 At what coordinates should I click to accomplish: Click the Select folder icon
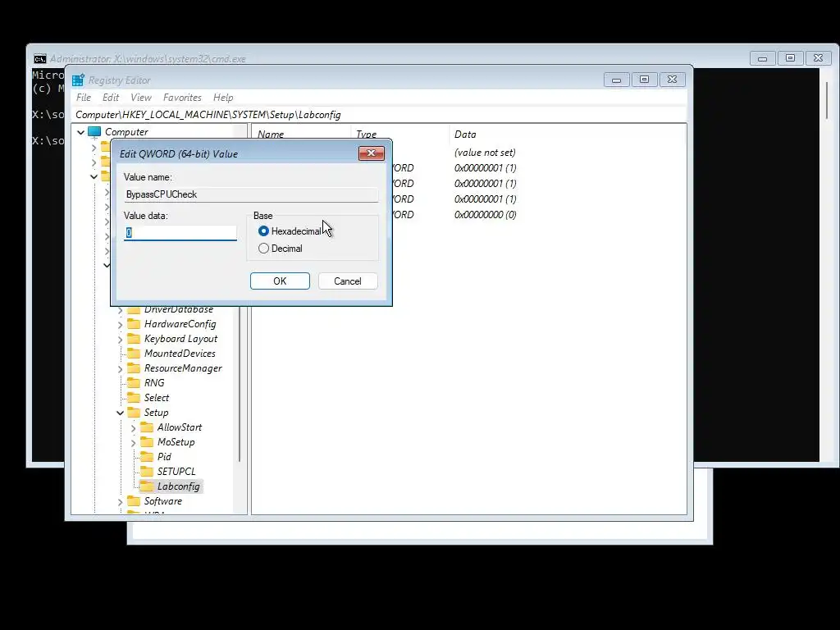[x=134, y=398]
